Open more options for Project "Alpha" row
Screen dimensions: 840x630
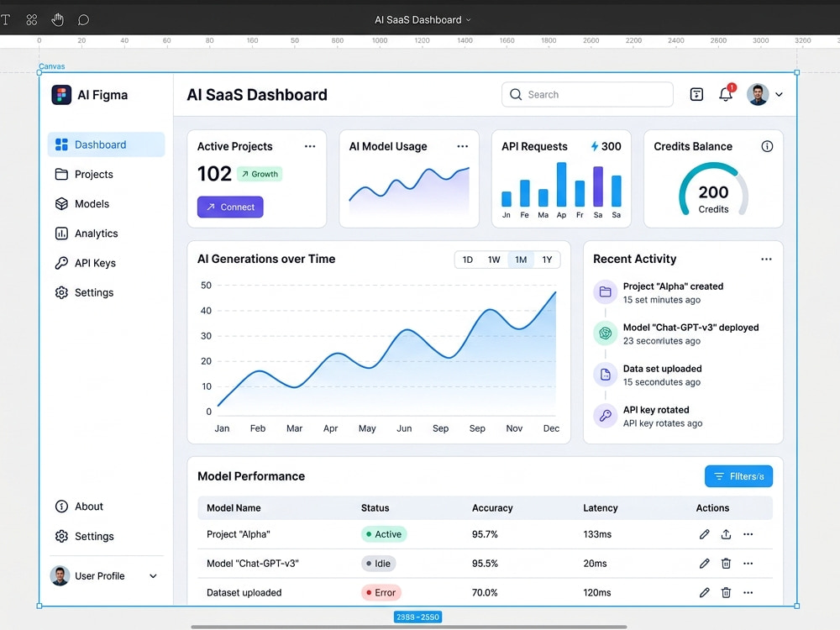(748, 534)
